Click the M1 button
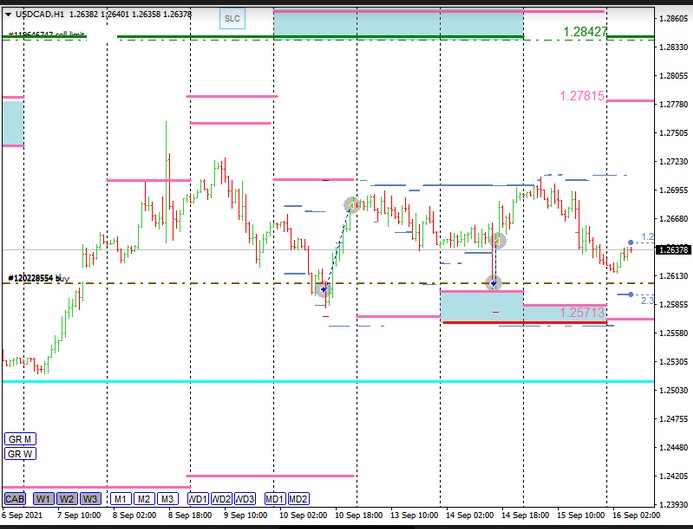The width and height of the screenshot is (693, 529). click(120, 498)
